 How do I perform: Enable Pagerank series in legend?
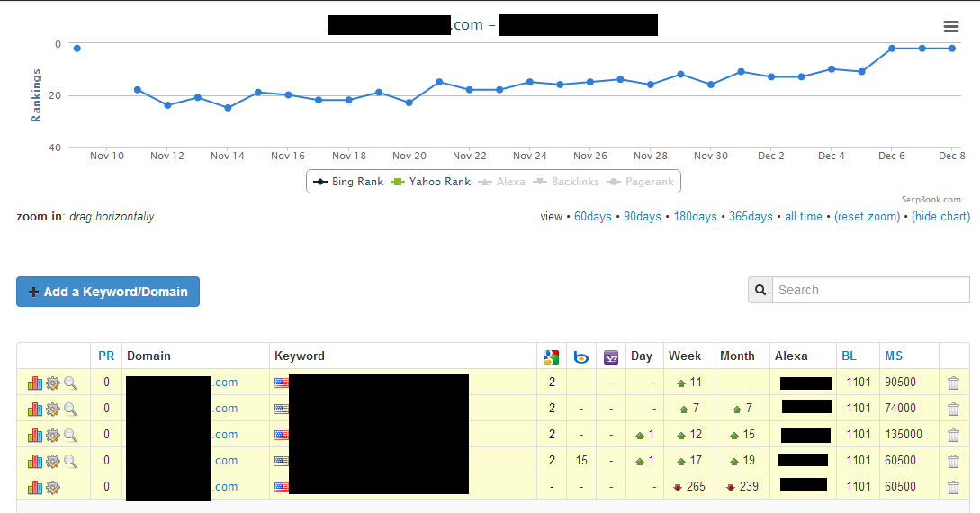(641, 182)
